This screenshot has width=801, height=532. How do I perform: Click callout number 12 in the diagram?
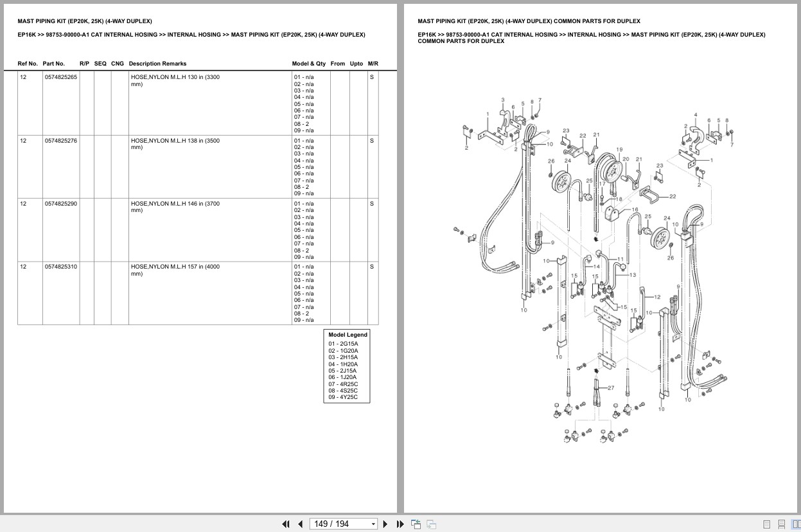657,297
